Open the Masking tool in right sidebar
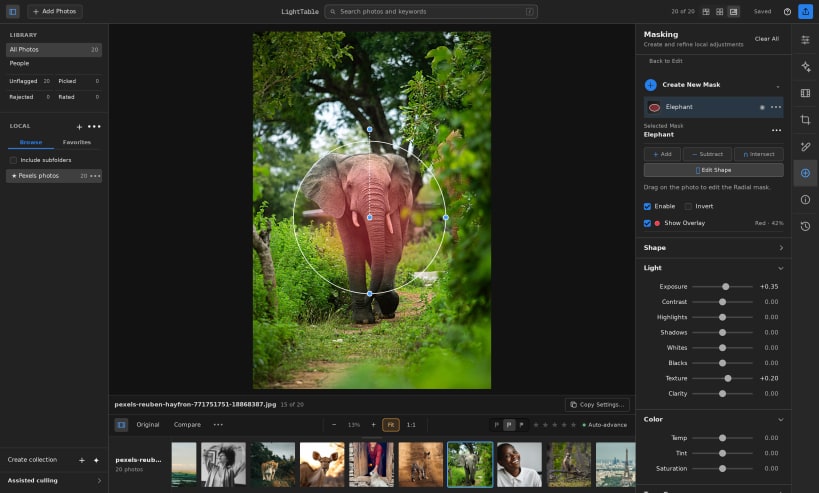Screen dimensions: 819x493 click(805, 173)
